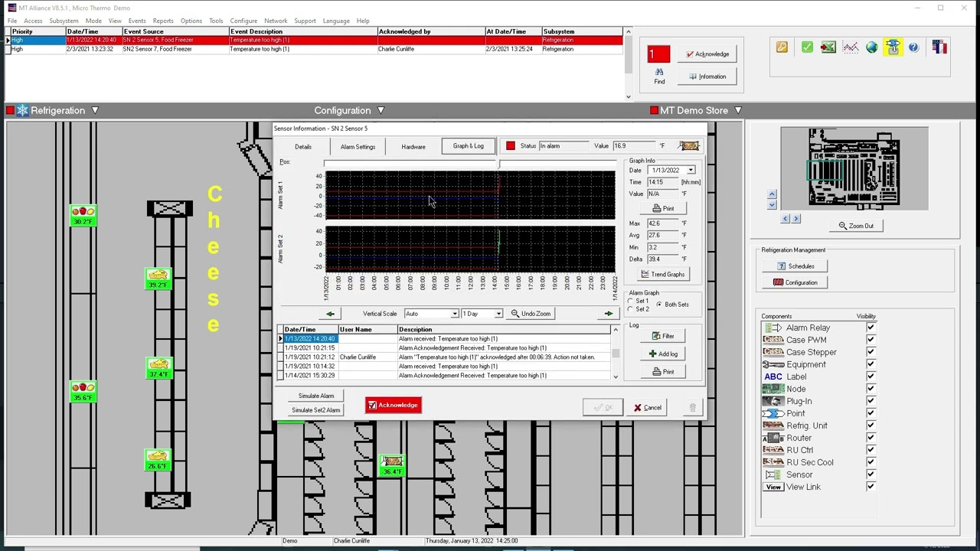
Task: Toggle Case PWM visibility checkbox
Action: click(871, 340)
